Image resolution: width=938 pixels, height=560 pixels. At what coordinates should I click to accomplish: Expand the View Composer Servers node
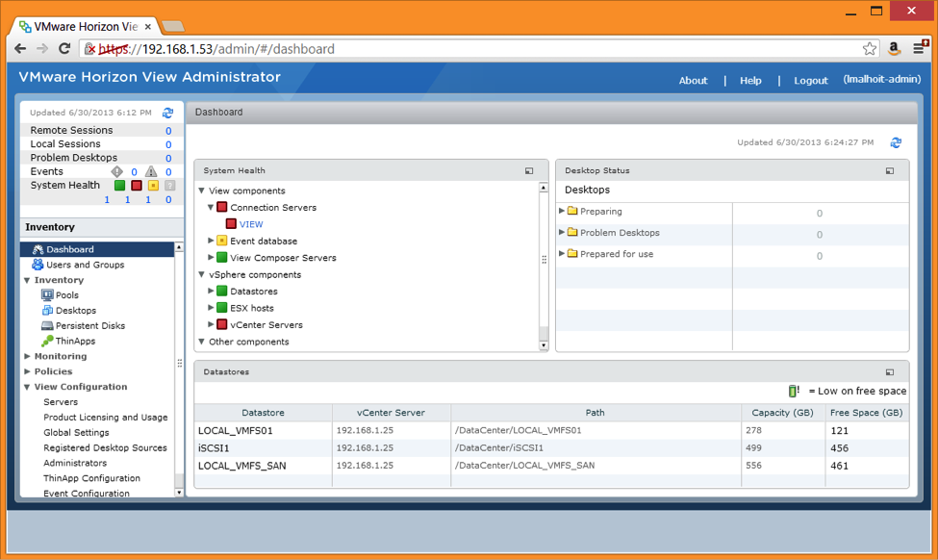click(x=211, y=257)
